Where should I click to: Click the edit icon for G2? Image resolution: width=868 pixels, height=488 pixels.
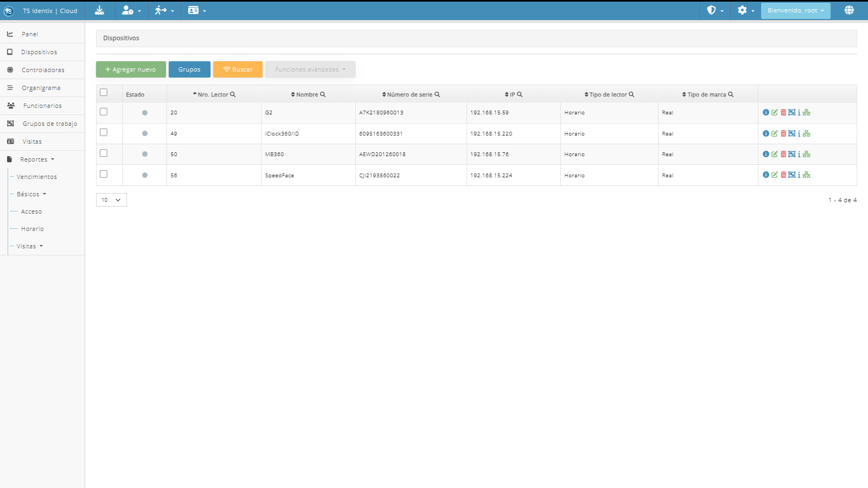click(775, 112)
